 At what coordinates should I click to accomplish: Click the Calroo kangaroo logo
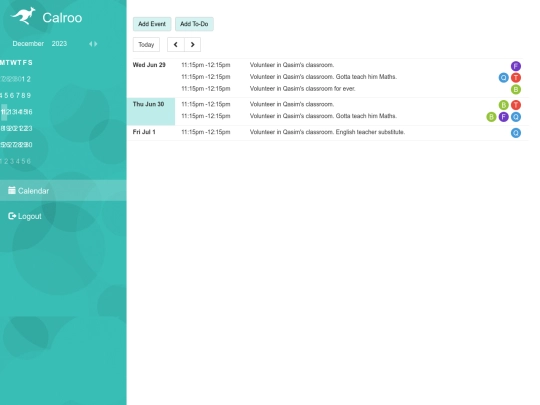pos(23,15)
